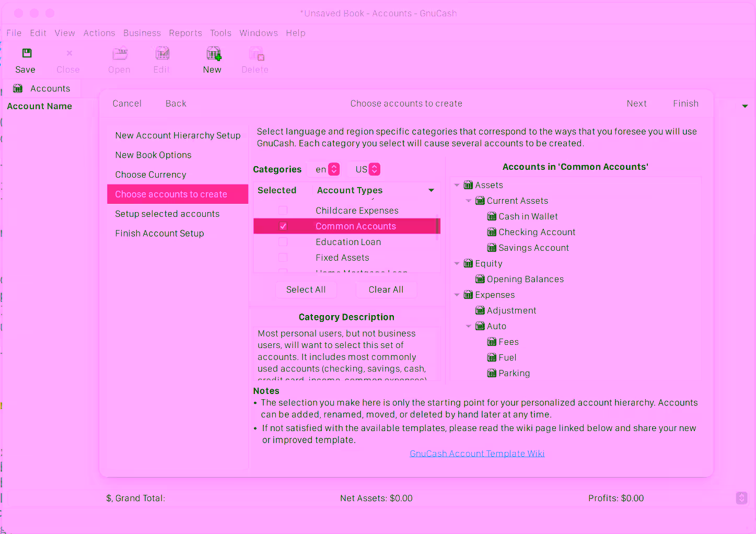Enable the Education Loan checkbox
Image resolution: width=756 pixels, height=534 pixels.
pyautogui.click(x=283, y=242)
